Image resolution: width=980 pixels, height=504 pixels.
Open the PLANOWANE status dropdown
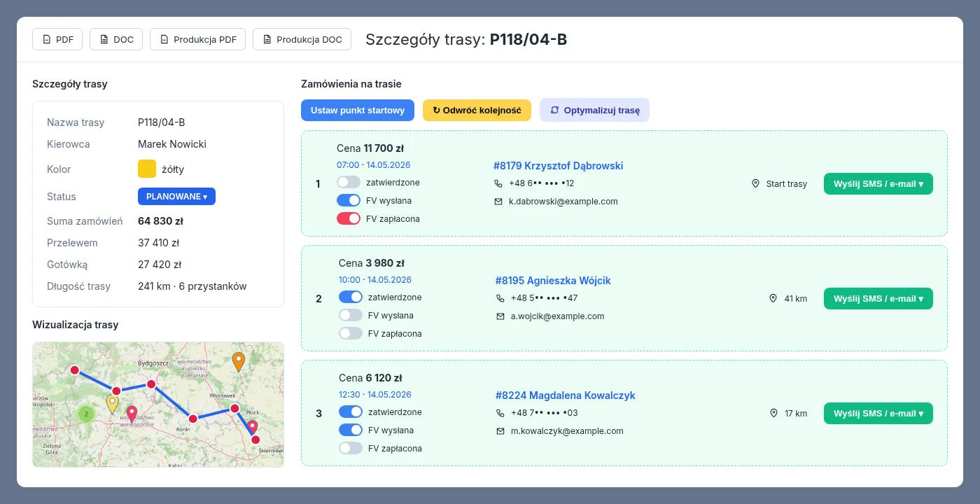click(176, 197)
